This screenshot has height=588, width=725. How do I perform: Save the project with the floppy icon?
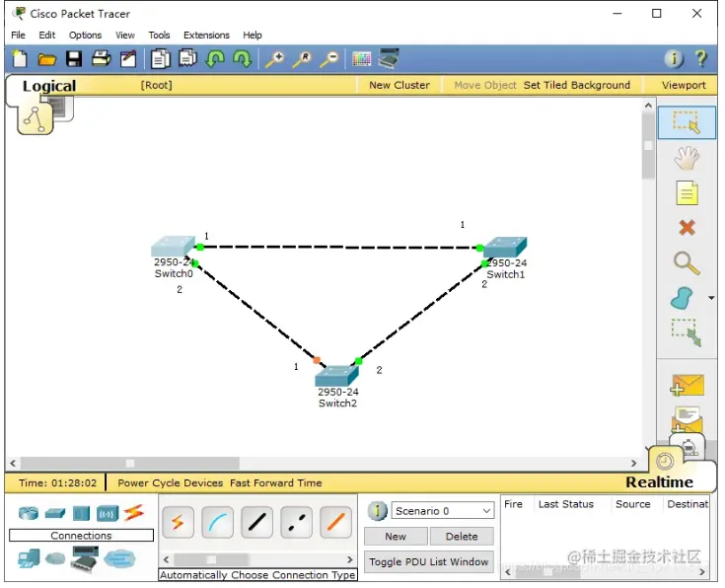click(74, 59)
